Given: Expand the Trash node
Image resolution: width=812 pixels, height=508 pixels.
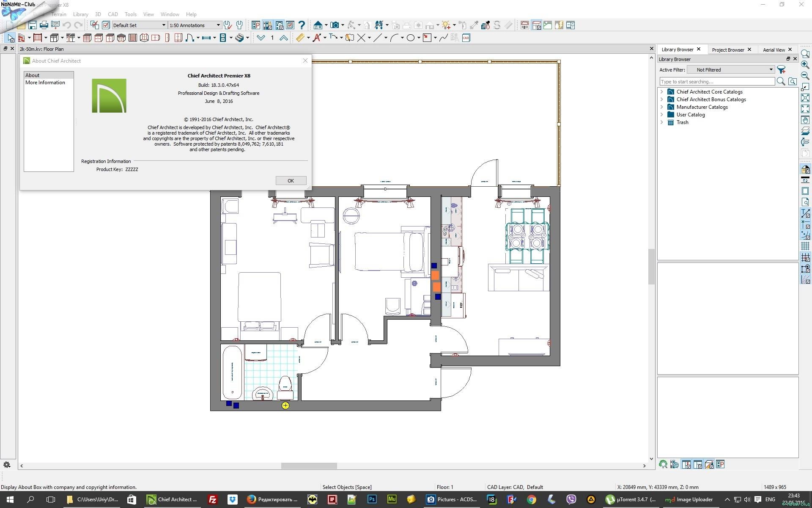Looking at the screenshot, I should coord(662,122).
